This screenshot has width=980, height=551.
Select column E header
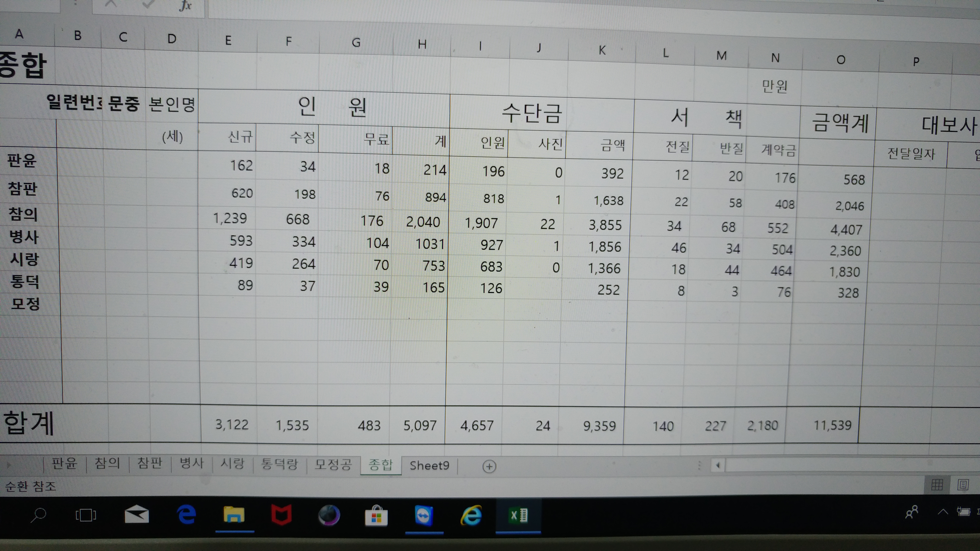point(228,40)
